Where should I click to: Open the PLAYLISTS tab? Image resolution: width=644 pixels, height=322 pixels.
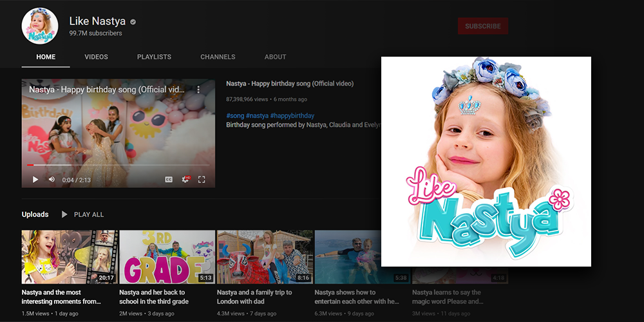click(x=154, y=57)
